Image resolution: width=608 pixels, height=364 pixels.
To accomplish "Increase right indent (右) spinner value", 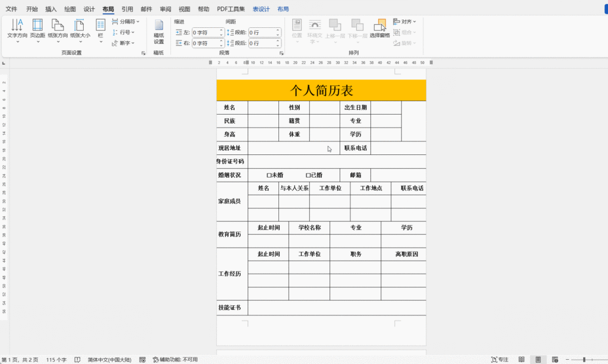I will click(221, 41).
